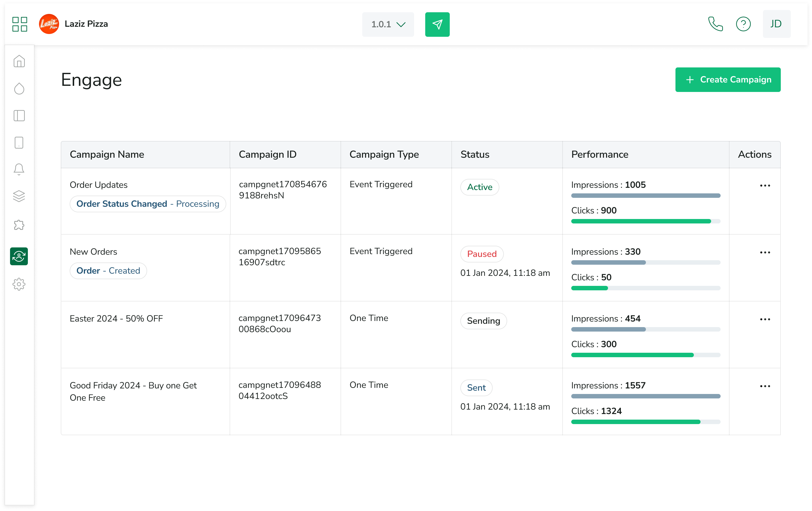Click the Order Status Changed - Processing tag
Image resolution: width=812 pixels, height=511 pixels.
[x=148, y=204]
